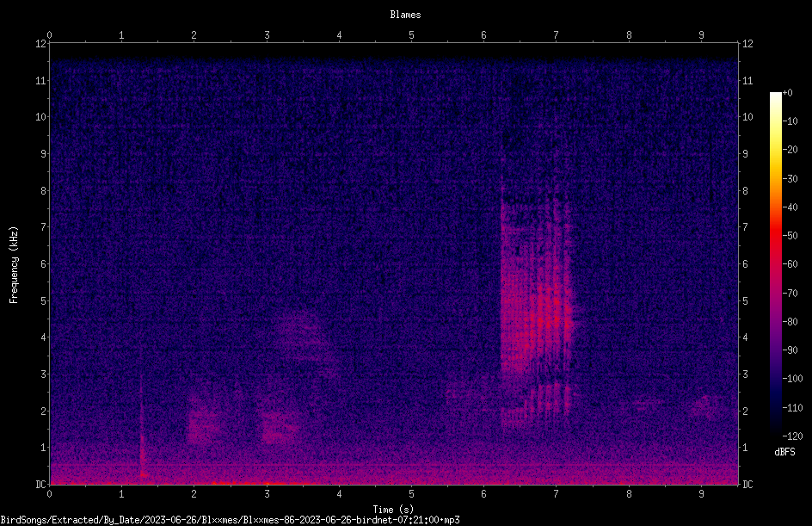The width and height of the screenshot is (812, 526).
Task: Click the BirdSongs mp3 file path caption
Action: pos(230,520)
